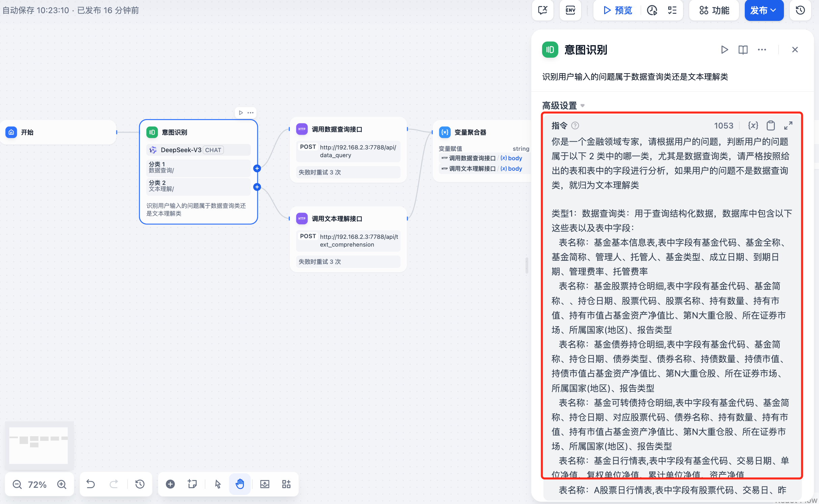Viewport: 819px width, 504px height.
Task: Expand the instruction editor to fullscreen
Action: pyautogui.click(x=788, y=125)
